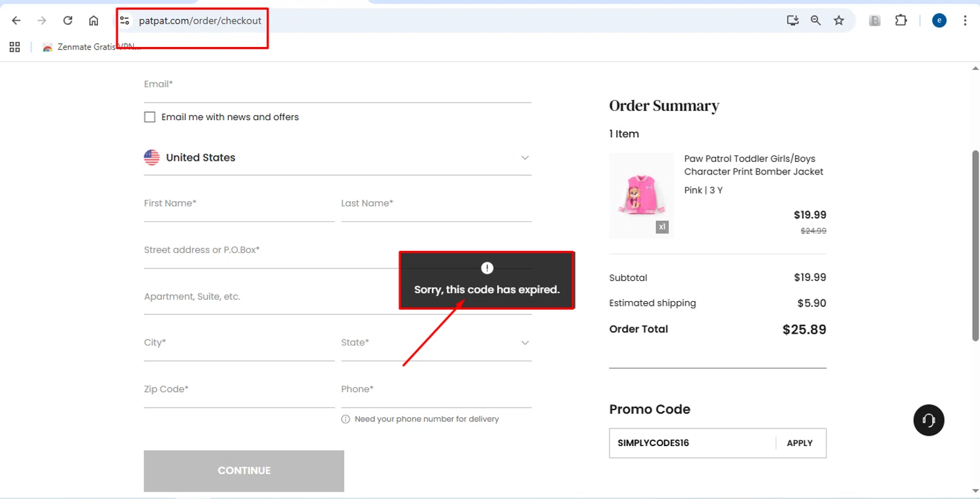Open the customer support headset chat icon
The image size is (980, 499).
pyautogui.click(x=929, y=420)
